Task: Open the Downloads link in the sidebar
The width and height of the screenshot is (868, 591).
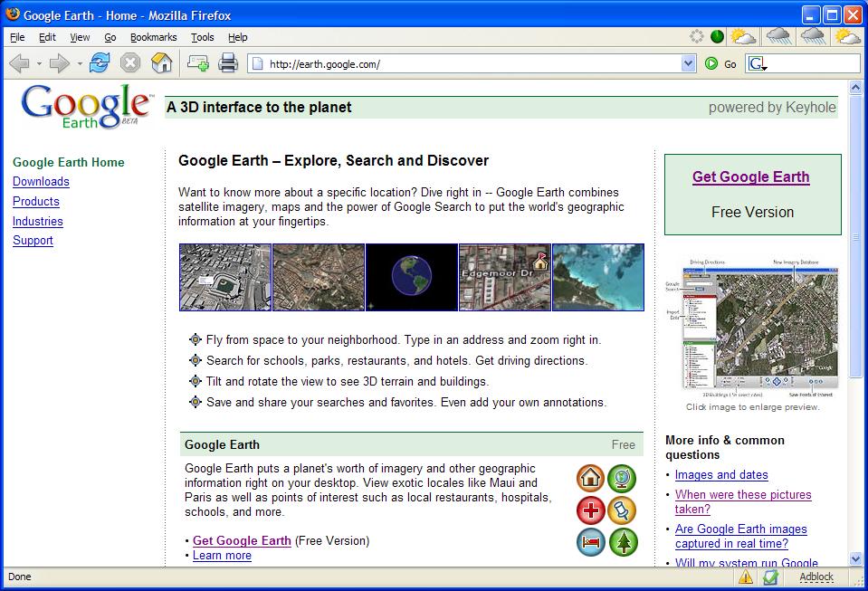Action: pos(41,182)
